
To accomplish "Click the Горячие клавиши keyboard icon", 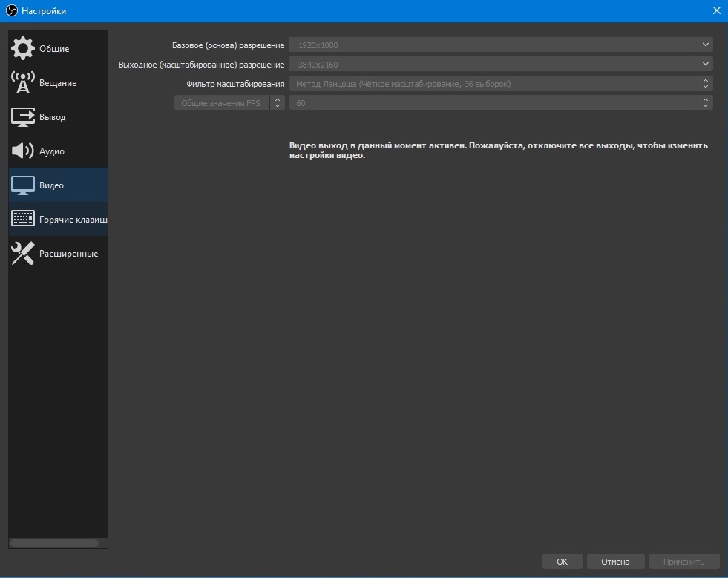I will tap(23, 219).
